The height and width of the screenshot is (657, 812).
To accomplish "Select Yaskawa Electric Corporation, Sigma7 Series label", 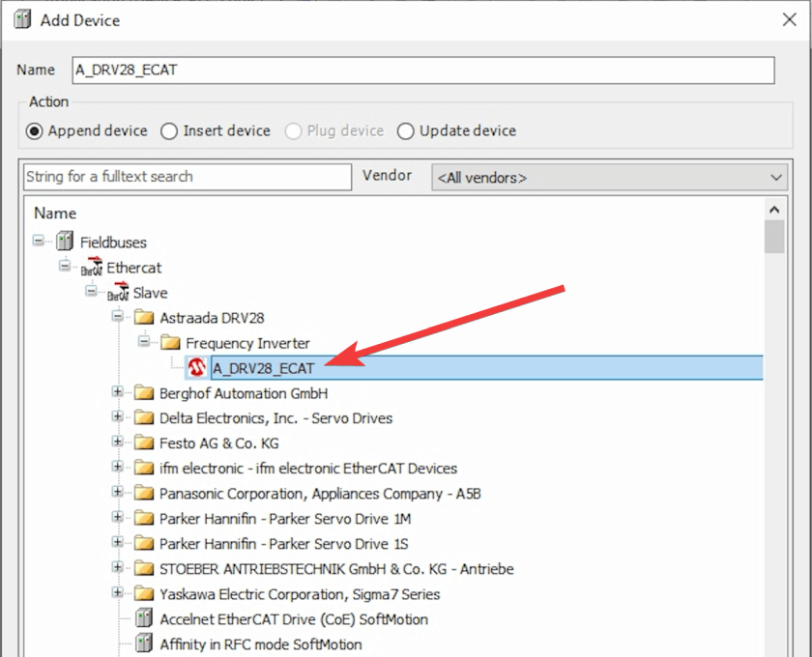I will [300, 594].
